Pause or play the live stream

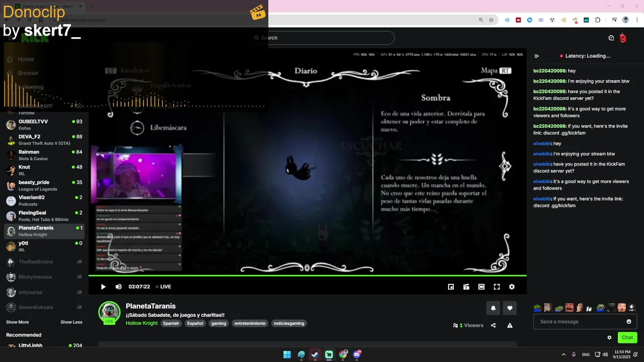tap(103, 287)
